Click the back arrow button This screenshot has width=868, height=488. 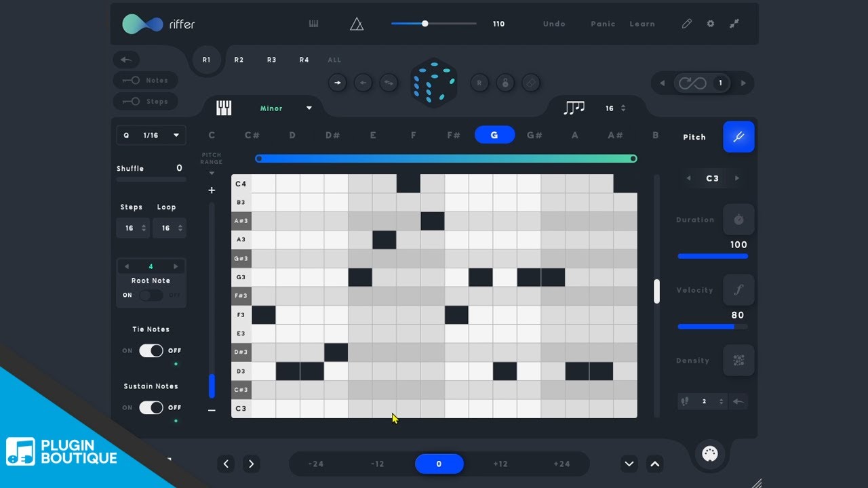[126, 60]
